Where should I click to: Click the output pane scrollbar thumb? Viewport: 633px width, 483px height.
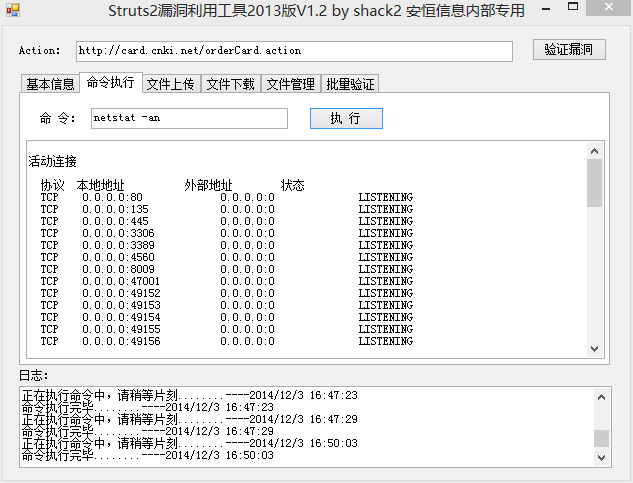pos(594,183)
